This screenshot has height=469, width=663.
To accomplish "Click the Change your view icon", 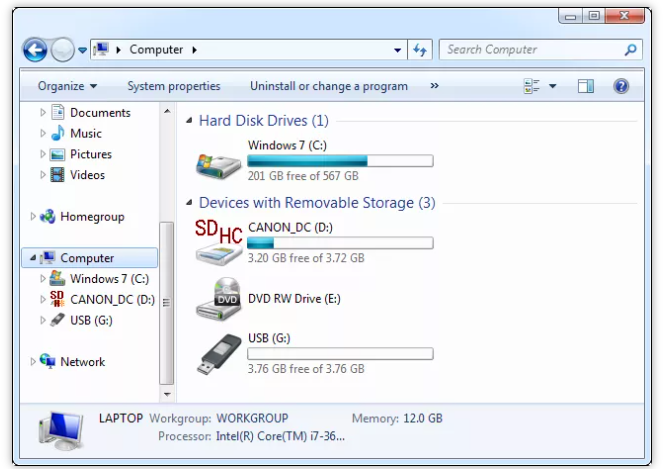I will pyautogui.click(x=531, y=86).
